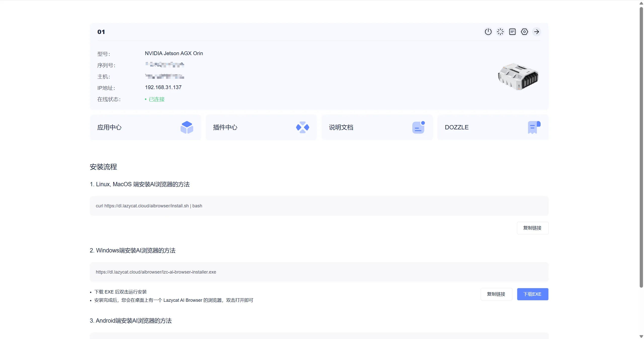Click the blue 下载EXE button
The image size is (644, 339).
533,294
